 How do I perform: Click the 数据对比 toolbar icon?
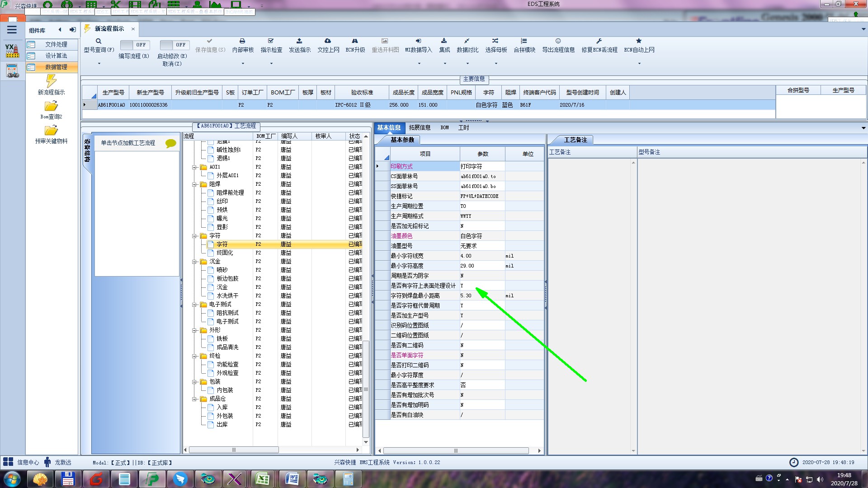(467, 41)
